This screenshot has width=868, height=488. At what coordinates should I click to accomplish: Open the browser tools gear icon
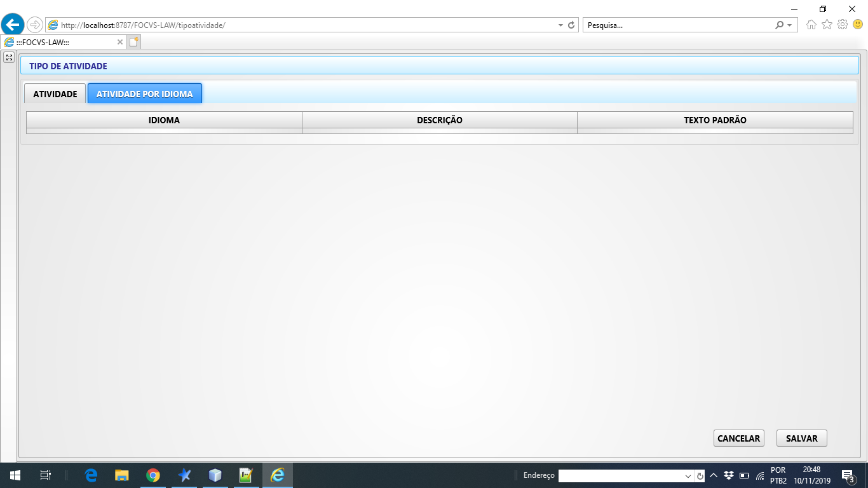(843, 25)
